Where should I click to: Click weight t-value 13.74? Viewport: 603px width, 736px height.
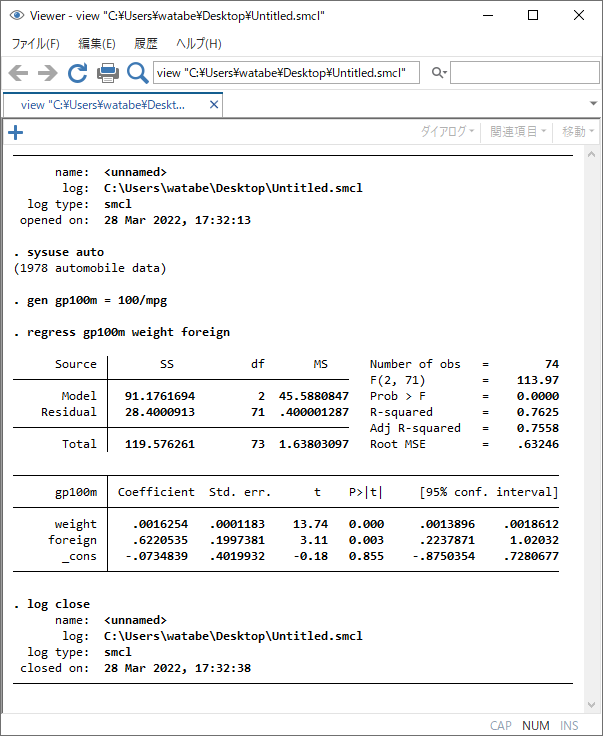point(310,524)
